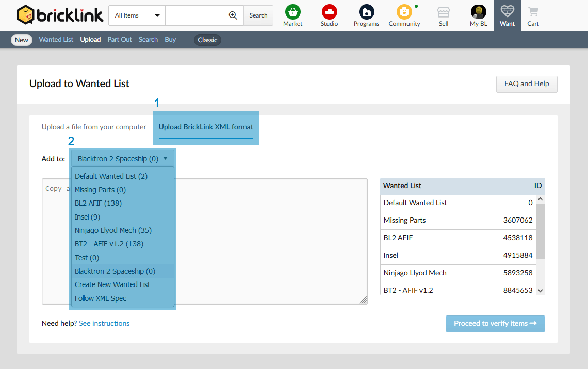This screenshot has height=369, width=588.
Task: Select Missing Parts row in ID table
Action: coord(458,220)
